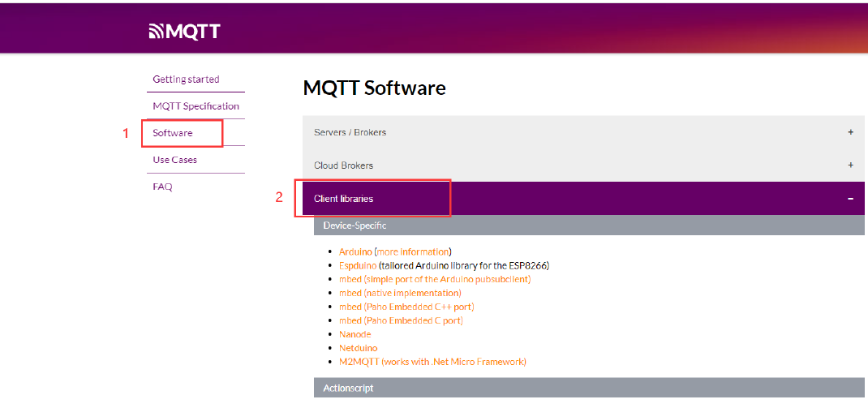Click the plus icon for Cloud Brokers
Screen dimensions: 868x408
click(x=850, y=165)
